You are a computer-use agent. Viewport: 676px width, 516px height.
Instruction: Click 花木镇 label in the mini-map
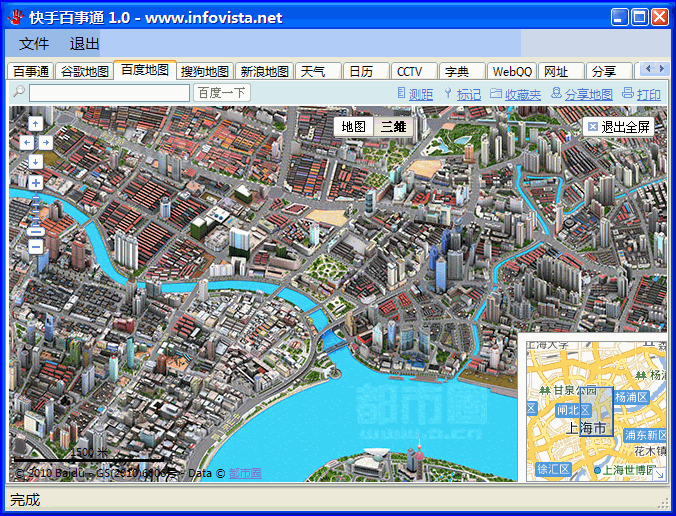coord(650,451)
